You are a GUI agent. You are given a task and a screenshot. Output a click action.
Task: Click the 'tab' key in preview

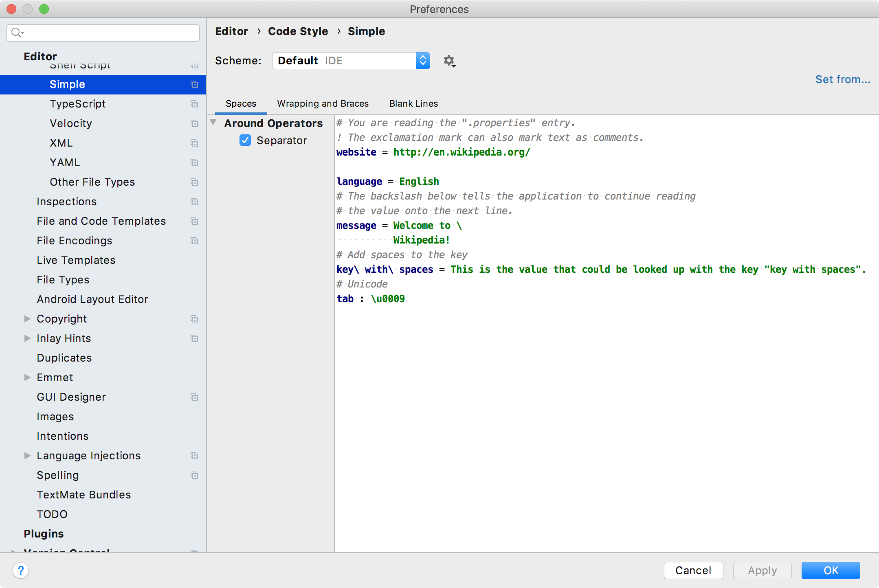[x=345, y=299]
